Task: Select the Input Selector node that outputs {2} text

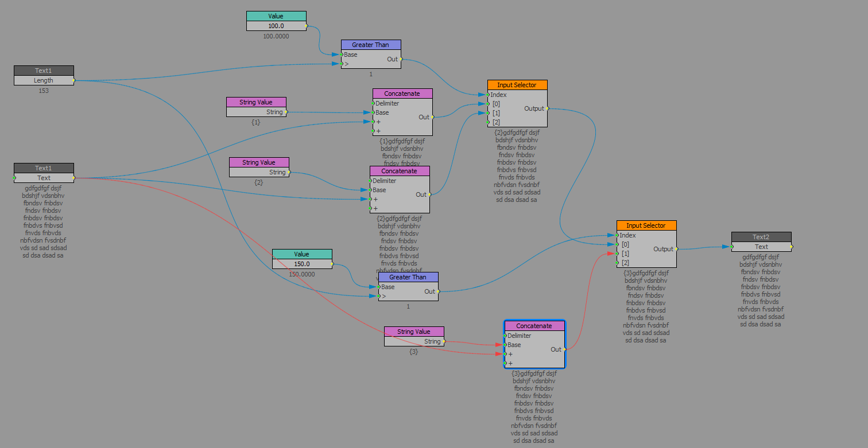Action: coord(517,85)
